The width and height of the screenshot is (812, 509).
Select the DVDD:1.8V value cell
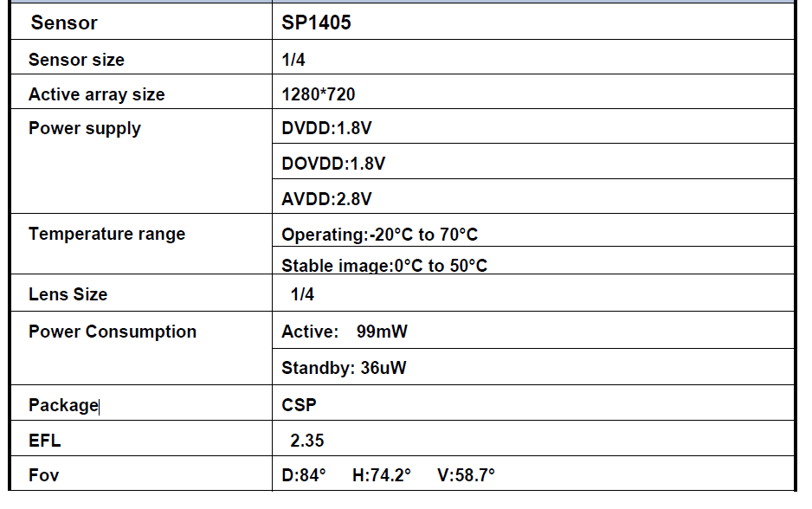327,128
